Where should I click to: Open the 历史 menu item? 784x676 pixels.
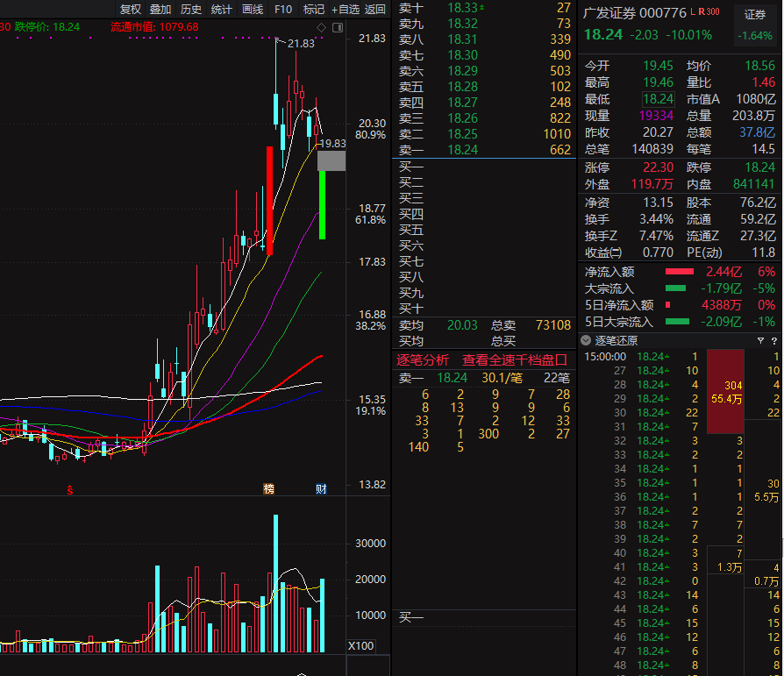point(191,9)
